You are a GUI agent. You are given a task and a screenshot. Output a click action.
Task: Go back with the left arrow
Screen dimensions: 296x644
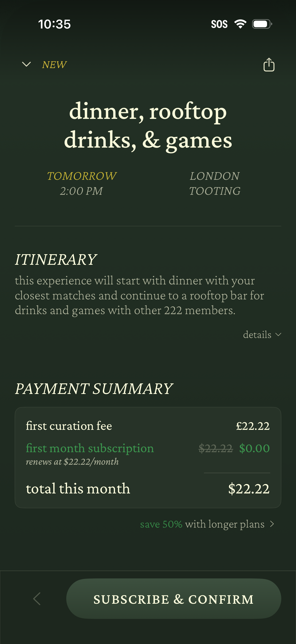pyautogui.click(x=37, y=599)
